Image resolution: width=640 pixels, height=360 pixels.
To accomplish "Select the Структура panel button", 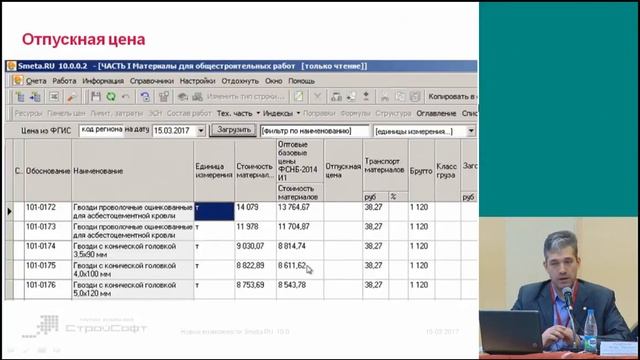I will pyautogui.click(x=393, y=113).
